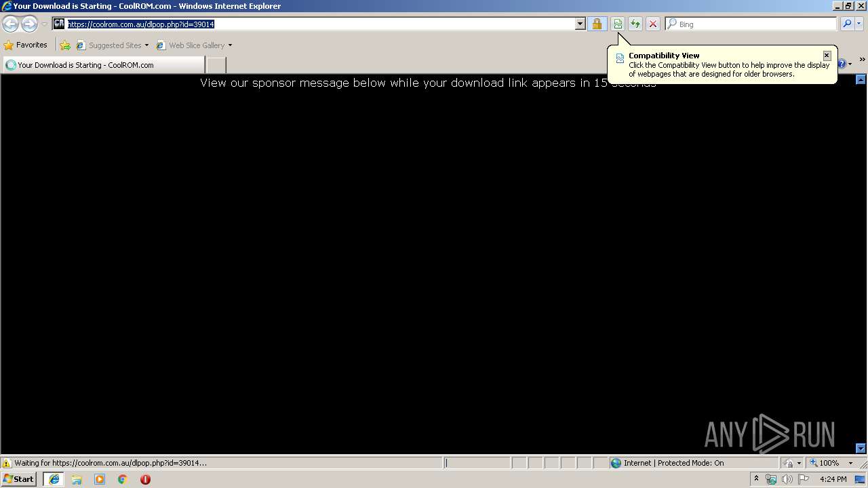
Task: Click the warning icon in status bar
Action: pos(7,463)
